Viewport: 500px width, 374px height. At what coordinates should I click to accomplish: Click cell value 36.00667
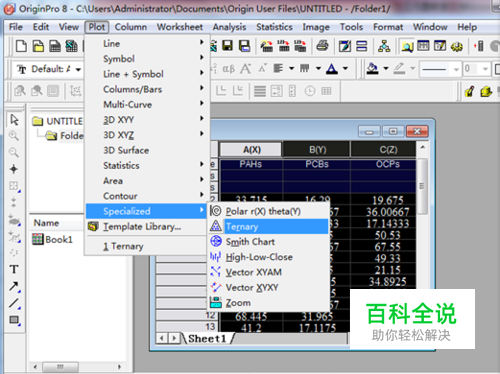(x=387, y=212)
